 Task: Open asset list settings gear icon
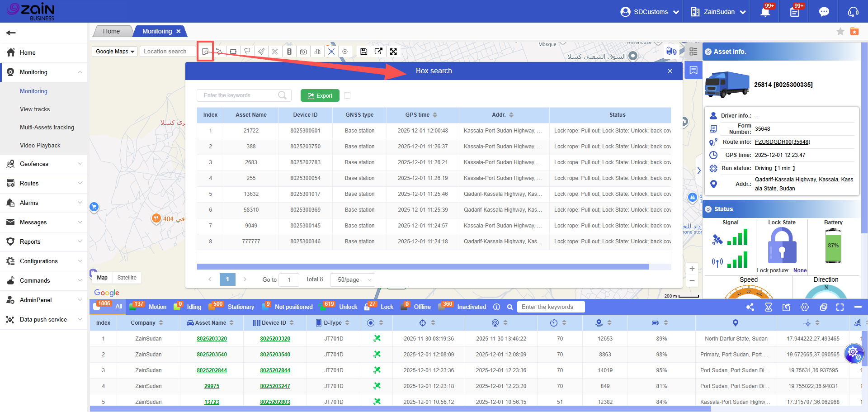[x=805, y=307]
